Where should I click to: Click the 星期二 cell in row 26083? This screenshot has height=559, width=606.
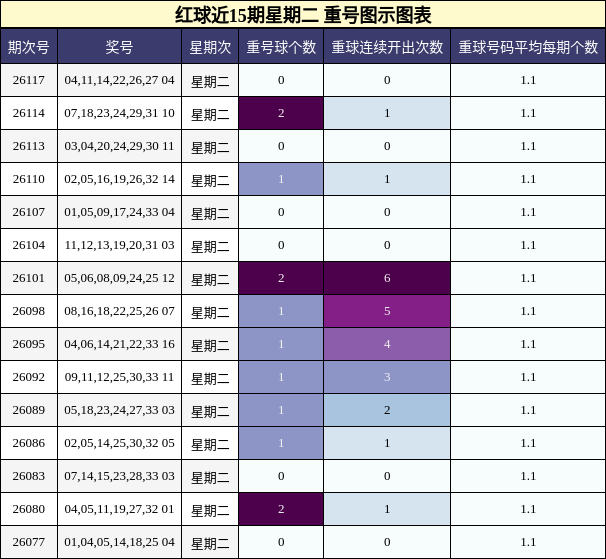click(x=210, y=476)
